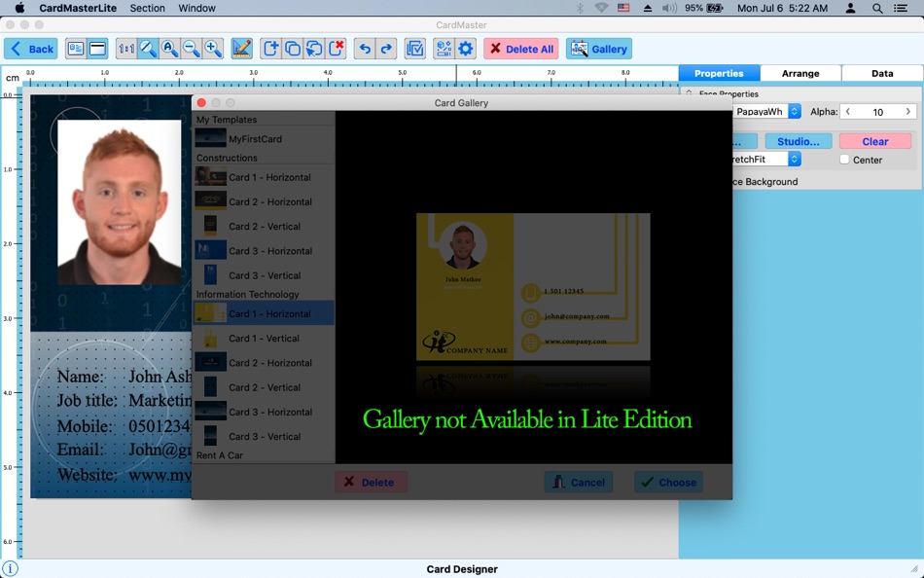This screenshot has height=578, width=924.
Task: Select Constructions Card 2 - Vertical
Action: tap(264, 227)
